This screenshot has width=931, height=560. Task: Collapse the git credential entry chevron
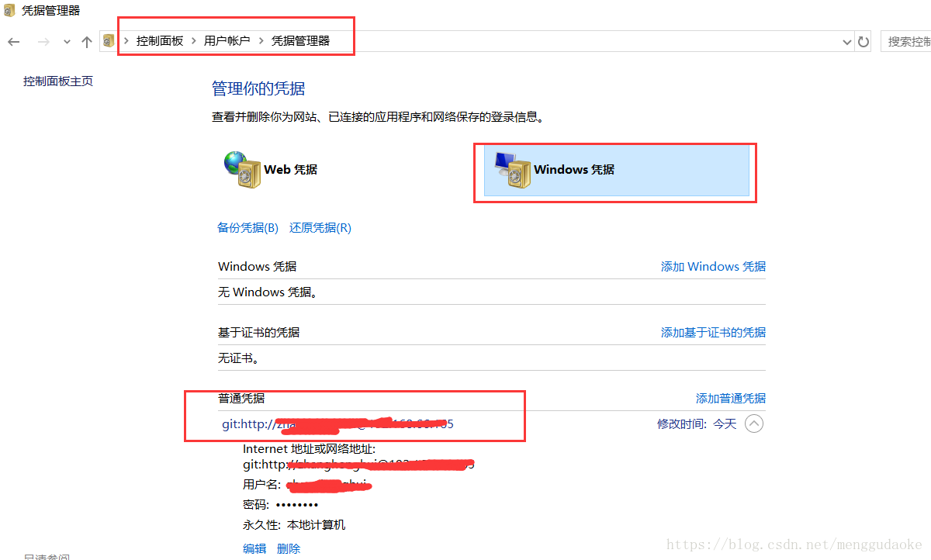(754, 424)
